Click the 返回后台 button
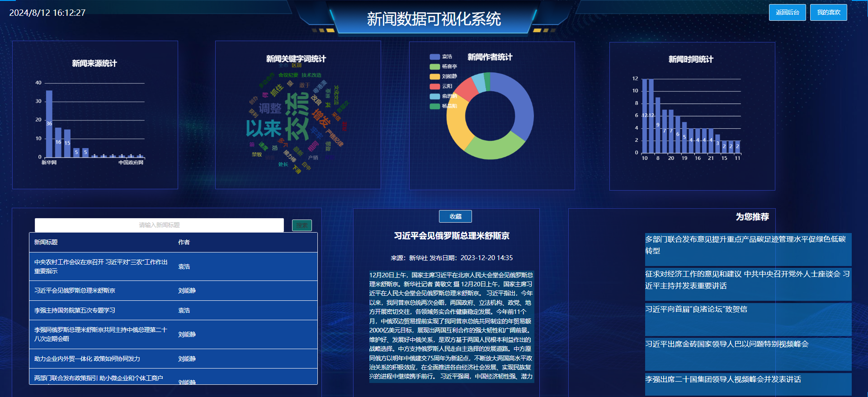 click(x=787, y=13)
